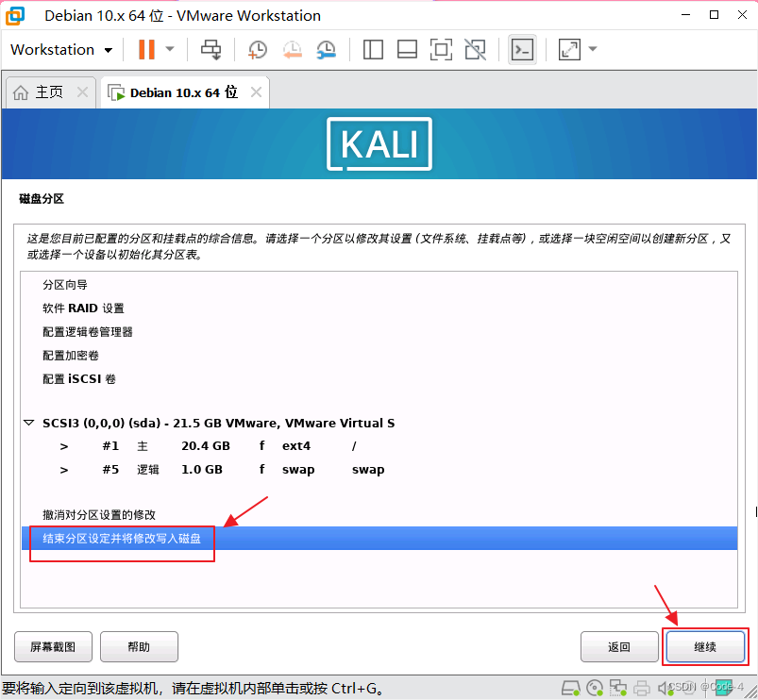Revert the VM to its snapshot
Screen dimensions: 758x700
coord(292,49)
